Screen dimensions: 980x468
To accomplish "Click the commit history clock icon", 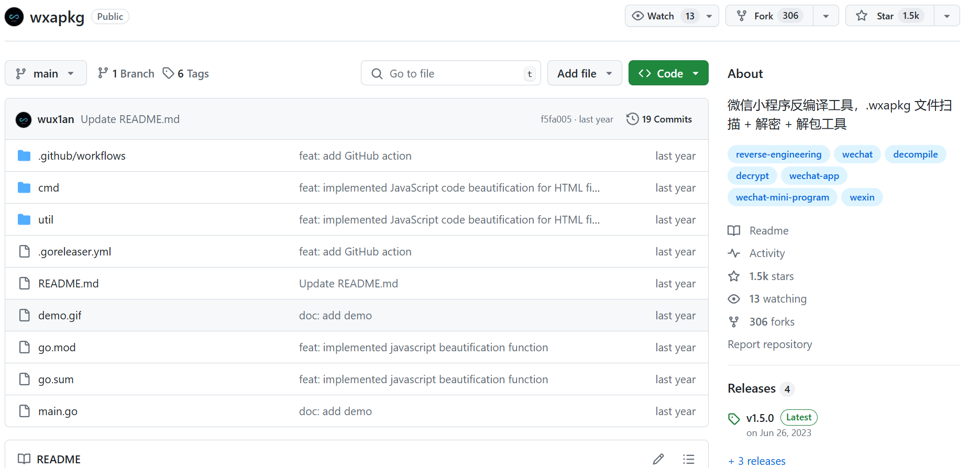I will pos(632,119).
